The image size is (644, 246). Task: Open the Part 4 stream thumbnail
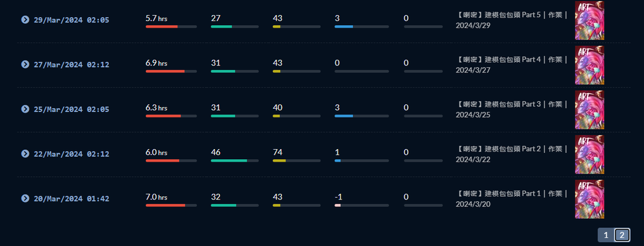[589, 65]
